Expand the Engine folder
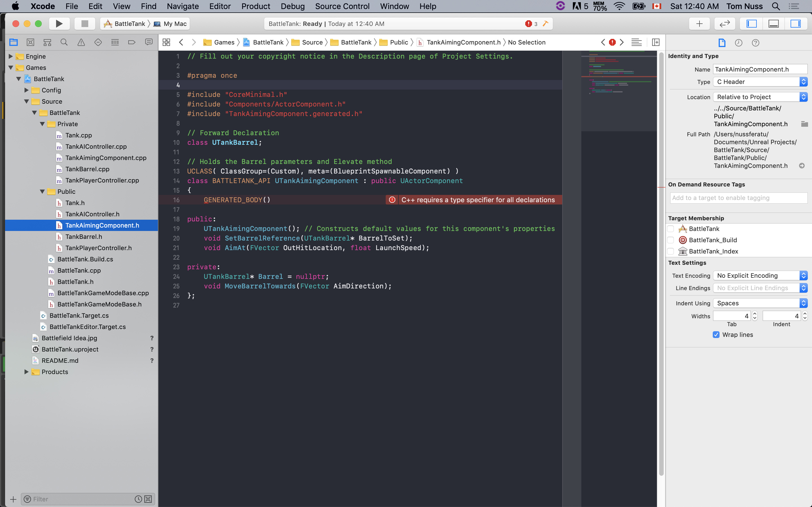Image resolution: width=812 pixels, height=507 pixels. click(11, 56)
